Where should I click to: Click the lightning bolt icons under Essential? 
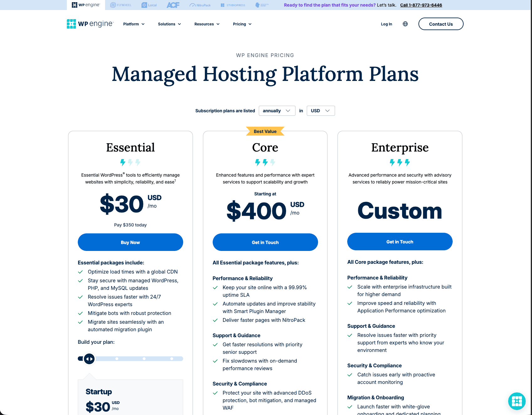click(x=130, y=162)
